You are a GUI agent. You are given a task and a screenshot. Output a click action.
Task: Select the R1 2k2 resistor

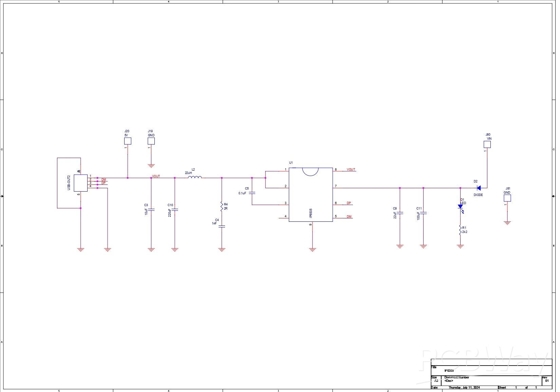460,230
